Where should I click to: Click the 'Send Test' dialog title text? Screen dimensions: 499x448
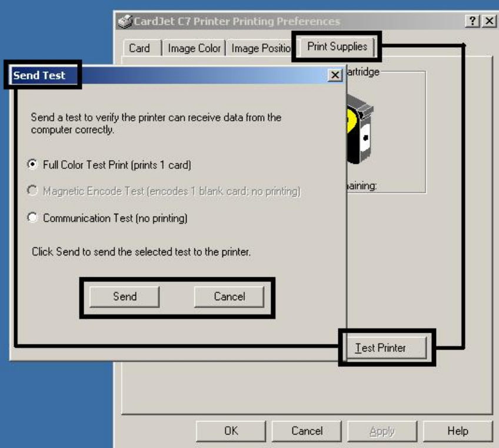(39, 75)
